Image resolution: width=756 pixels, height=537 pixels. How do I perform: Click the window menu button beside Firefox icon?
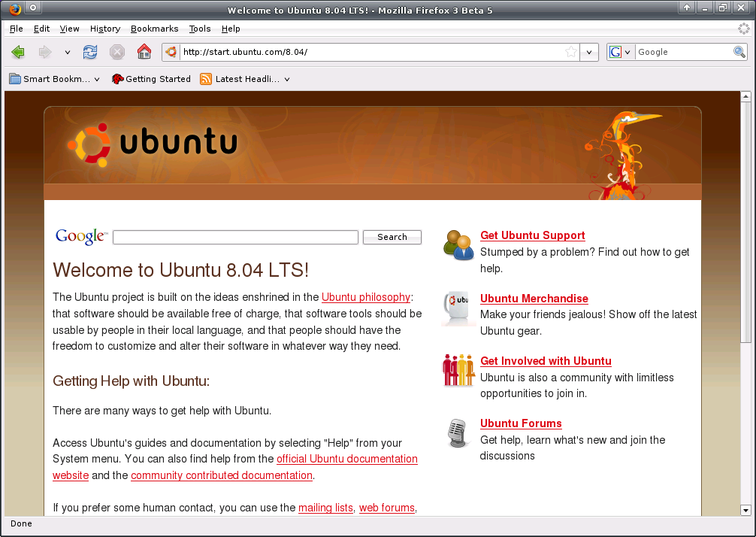click(33, 8)
